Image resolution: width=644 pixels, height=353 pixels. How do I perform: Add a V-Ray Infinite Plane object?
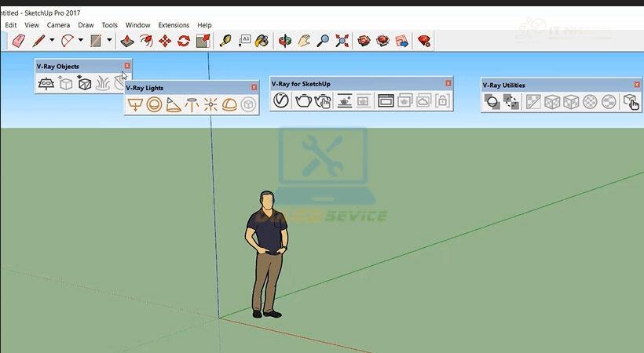click(x=46, y=84)
